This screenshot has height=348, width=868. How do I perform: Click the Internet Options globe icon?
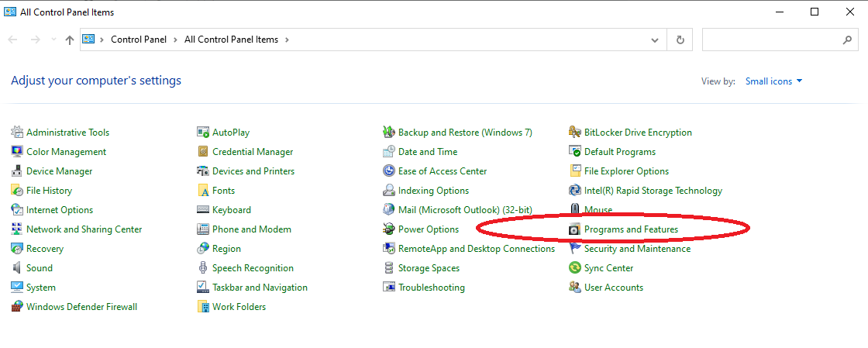[16, 210]
